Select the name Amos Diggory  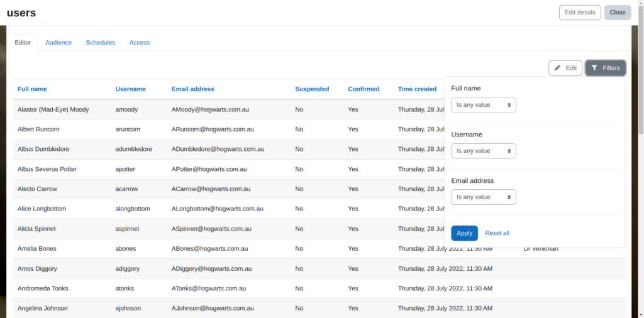pyautogui.click(x=37, y=268)
